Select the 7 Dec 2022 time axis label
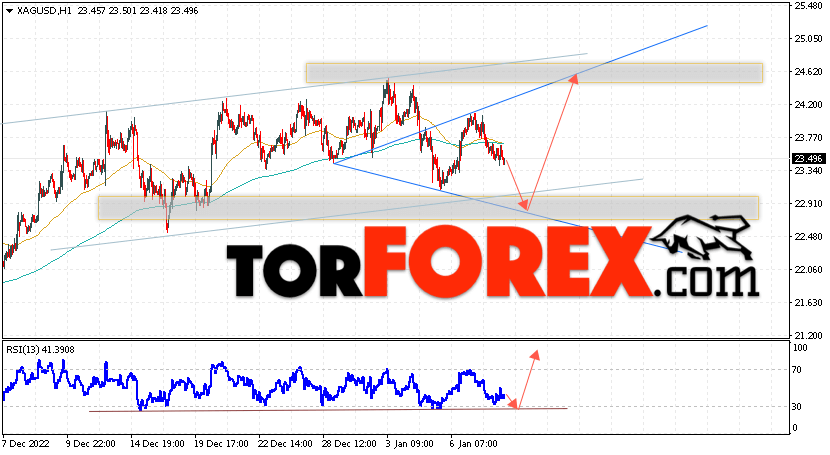This screenshot has width=830, height=455. click(x=24, y=443)
